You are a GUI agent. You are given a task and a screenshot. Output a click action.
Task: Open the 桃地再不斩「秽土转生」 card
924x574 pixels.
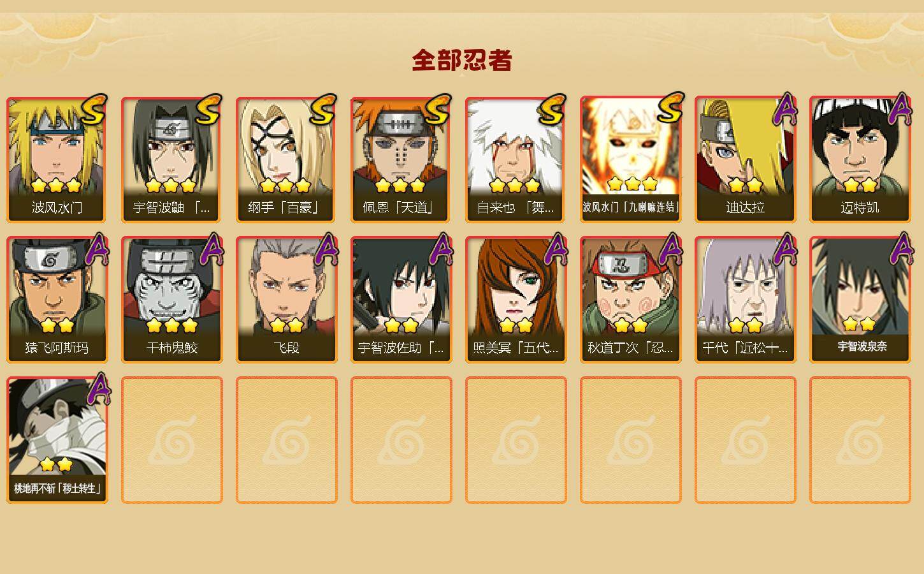pos(57,440)
